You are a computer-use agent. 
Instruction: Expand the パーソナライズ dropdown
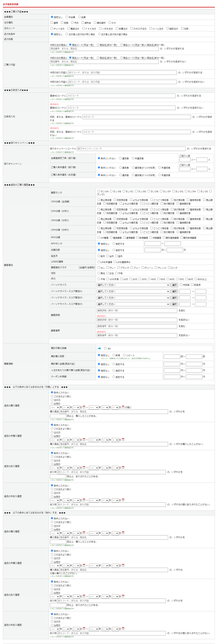point(133,285)
